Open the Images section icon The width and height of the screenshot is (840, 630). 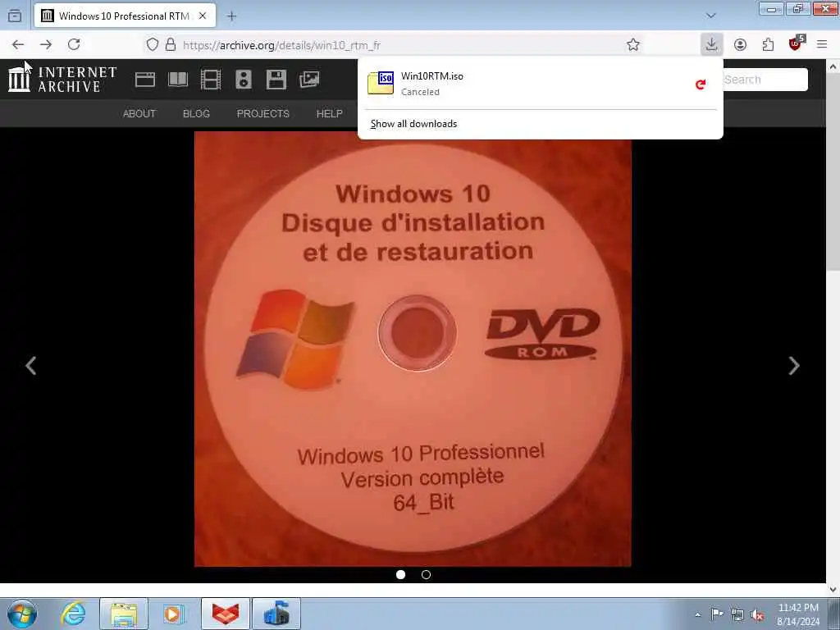tap(309, 80)
